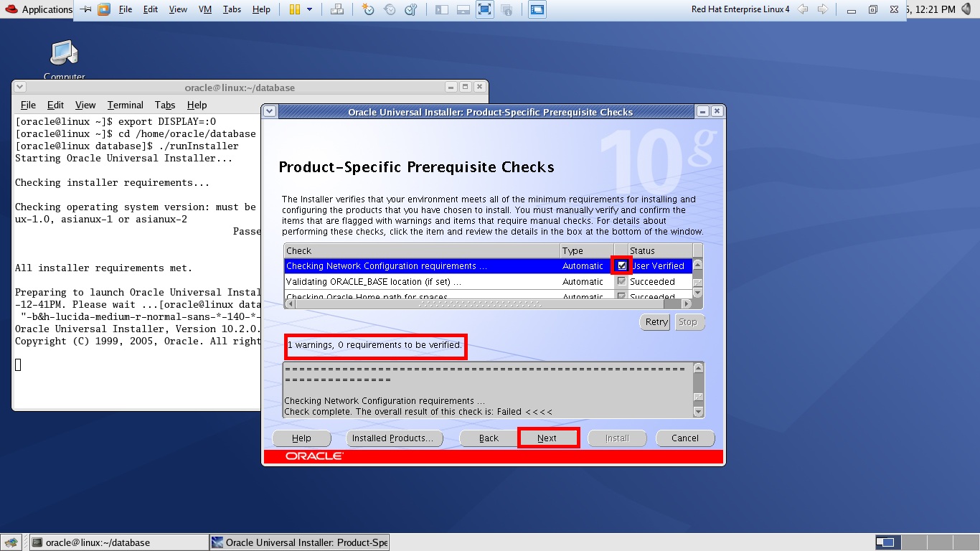Switch to Oracle Universal Installer taskbar item
This screenshot has height=551, width=980.
click(300, 542)
